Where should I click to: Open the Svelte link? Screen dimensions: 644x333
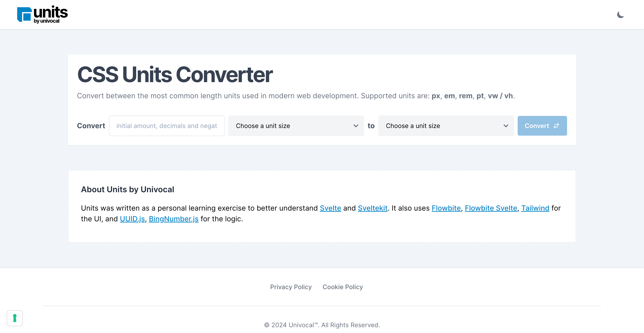[330, 208]
